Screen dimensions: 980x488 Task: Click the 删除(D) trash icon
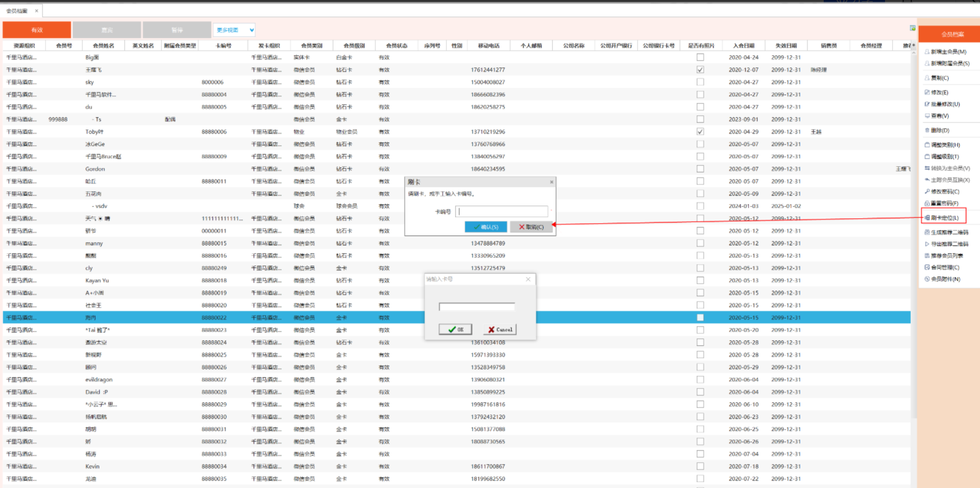click(x=927, y=131)
